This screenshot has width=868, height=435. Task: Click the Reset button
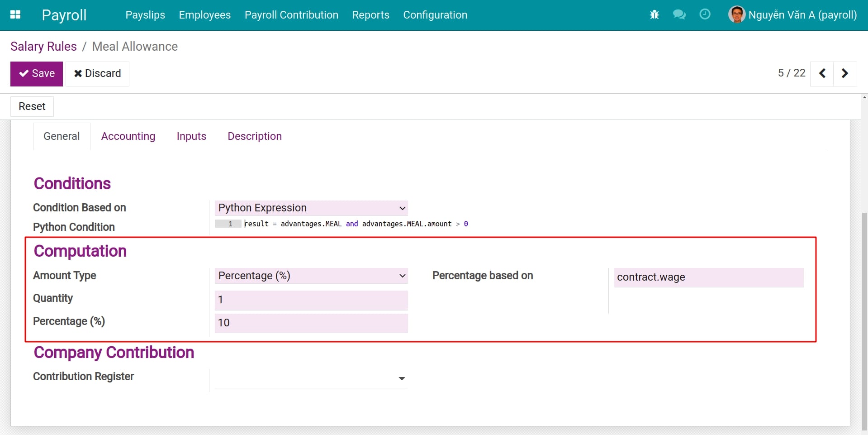[32, 106]
